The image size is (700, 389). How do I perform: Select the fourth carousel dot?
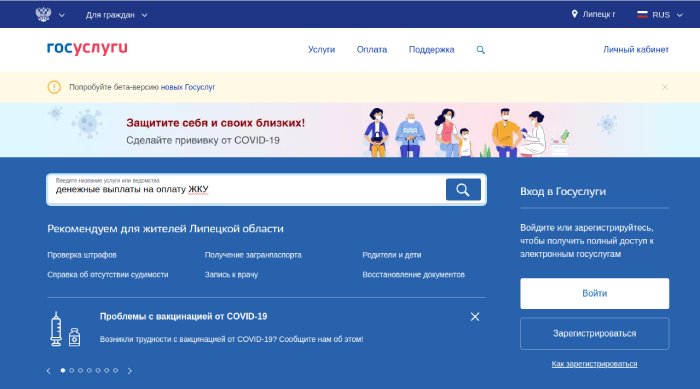(89, 370)
